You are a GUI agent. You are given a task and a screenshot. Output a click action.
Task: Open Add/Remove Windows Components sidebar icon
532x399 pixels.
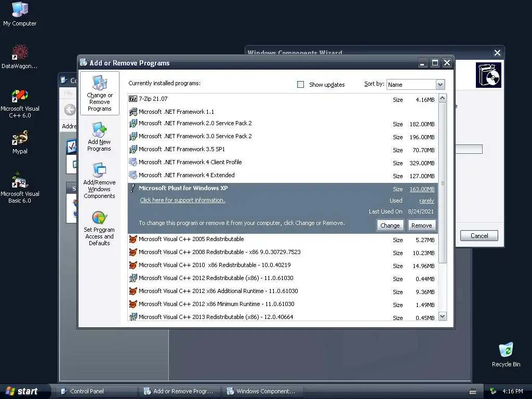[99, 180]
